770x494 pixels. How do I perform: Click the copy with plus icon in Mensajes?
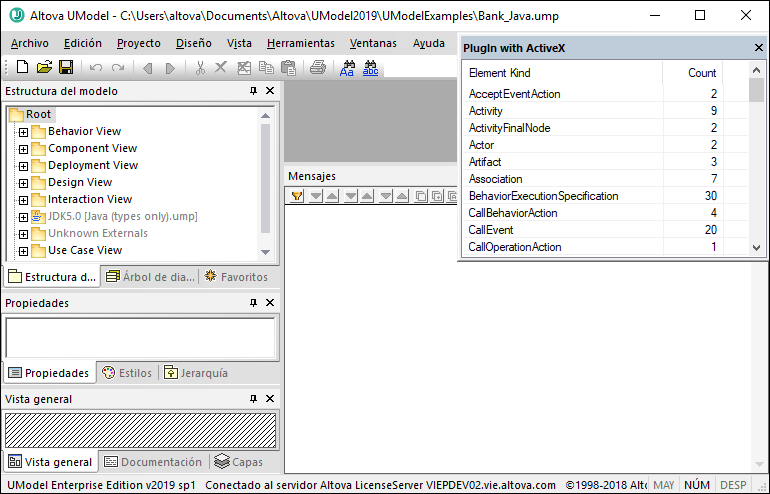pos(437,196)
